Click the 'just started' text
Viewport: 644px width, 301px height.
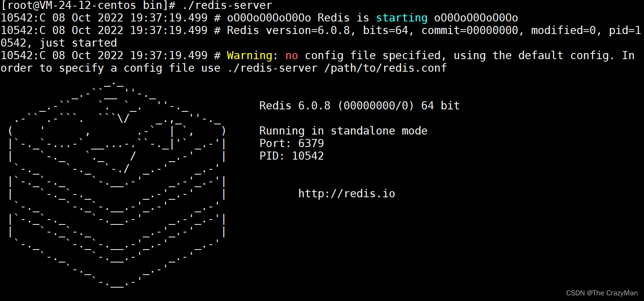(x=78, y=43)
